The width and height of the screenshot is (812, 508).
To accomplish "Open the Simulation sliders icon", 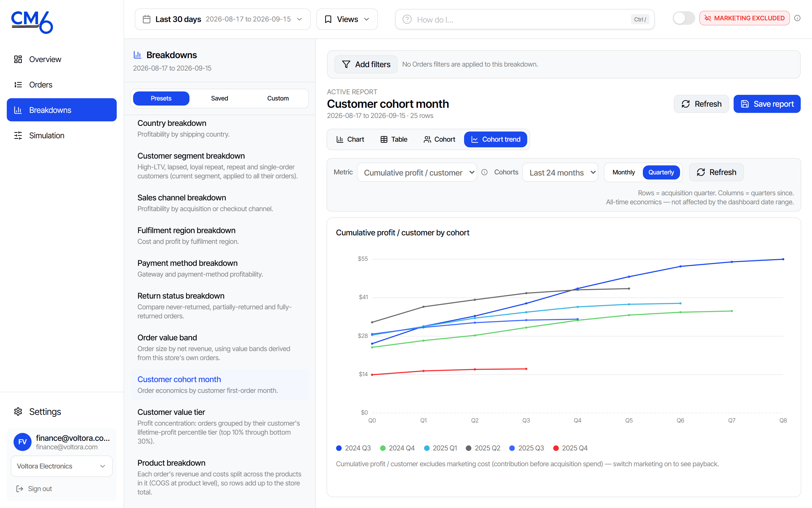I will coord(18,135).
